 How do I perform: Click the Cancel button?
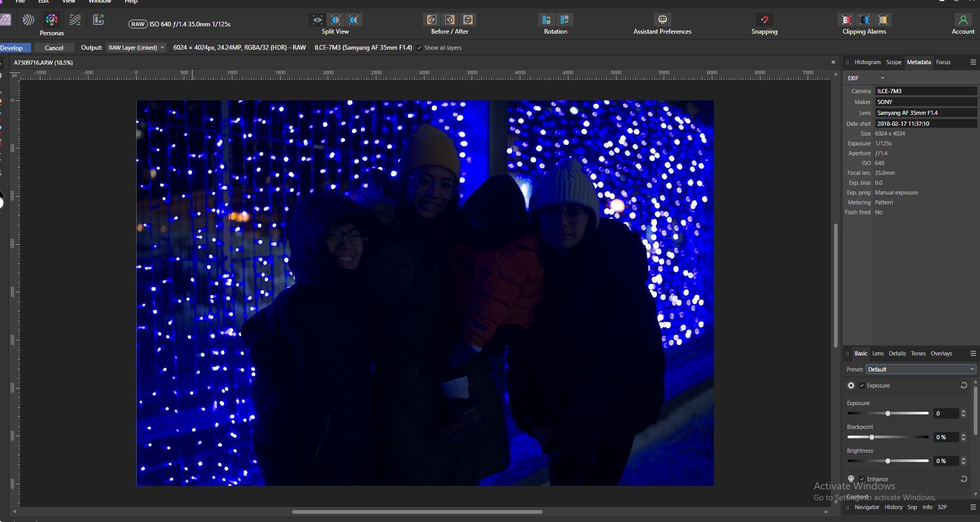pos(54,48)
